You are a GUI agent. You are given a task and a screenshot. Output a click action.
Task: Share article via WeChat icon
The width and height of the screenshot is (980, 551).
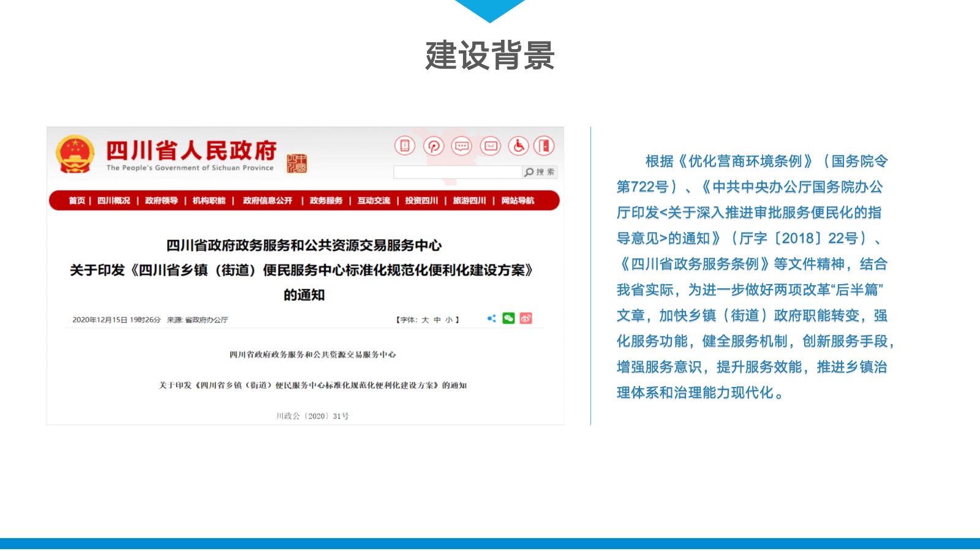508,318
